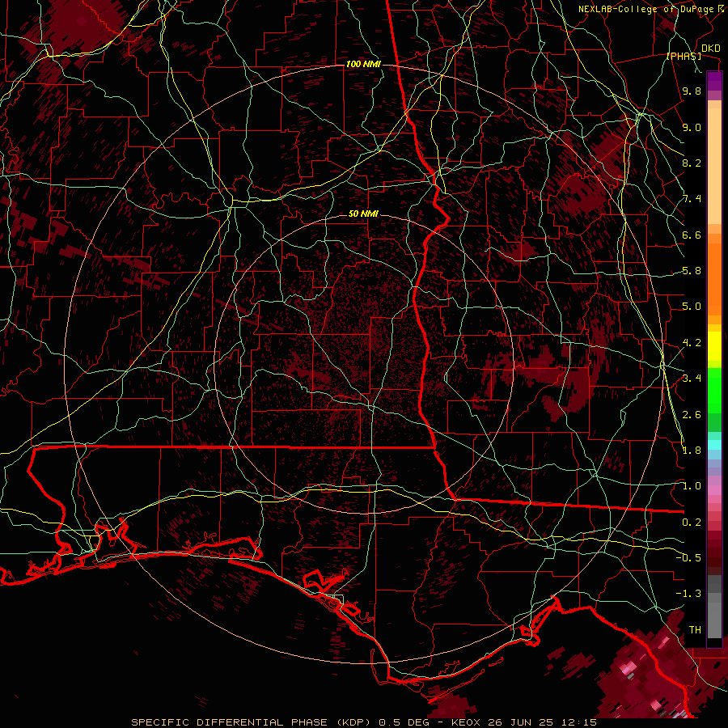Click the "DKD" label above the color scale
728x728 pixels.
coord(711,49)
